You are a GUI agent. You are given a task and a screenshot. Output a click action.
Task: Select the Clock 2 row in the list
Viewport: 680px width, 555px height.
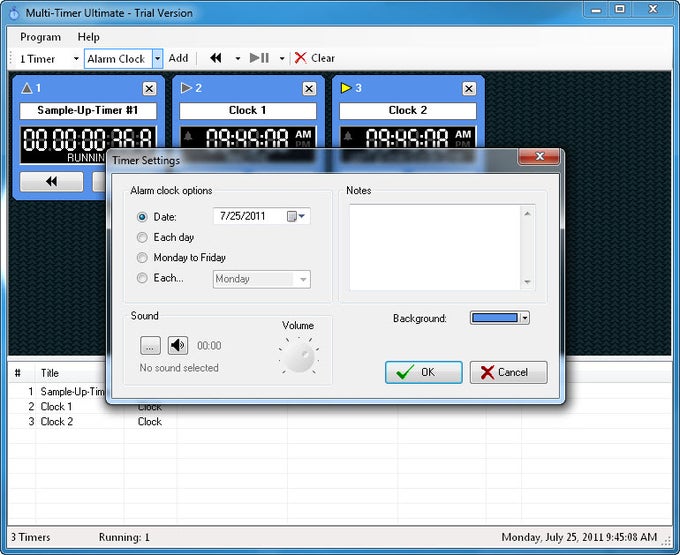tap(340, 421)
